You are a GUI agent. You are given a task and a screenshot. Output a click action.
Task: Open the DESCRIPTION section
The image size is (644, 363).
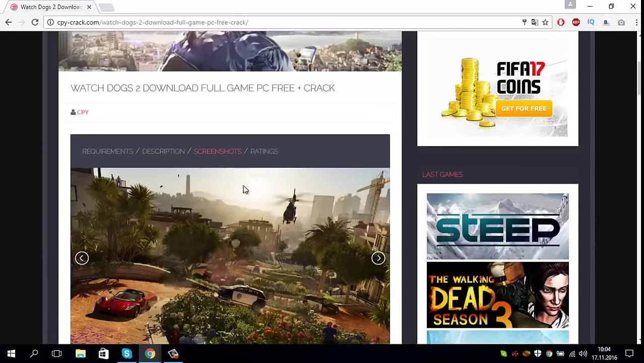pos(163,151)
